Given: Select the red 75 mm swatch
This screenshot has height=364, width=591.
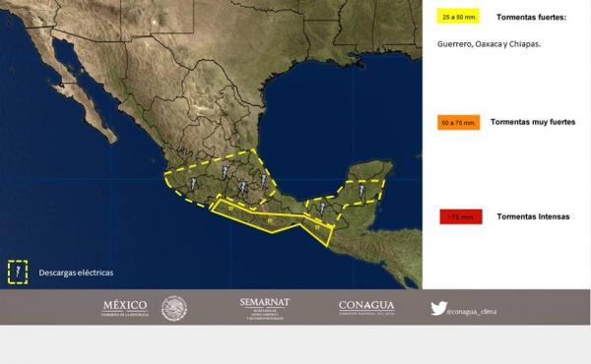Looking at the screenshot, I should [461, 216].
